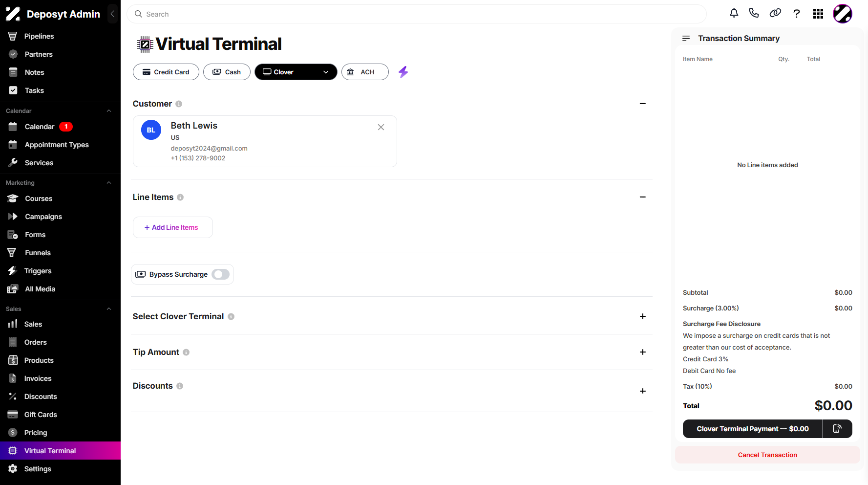Open the Clover payment method dropdown
This screenshot has height=485, width=868.
296,72
